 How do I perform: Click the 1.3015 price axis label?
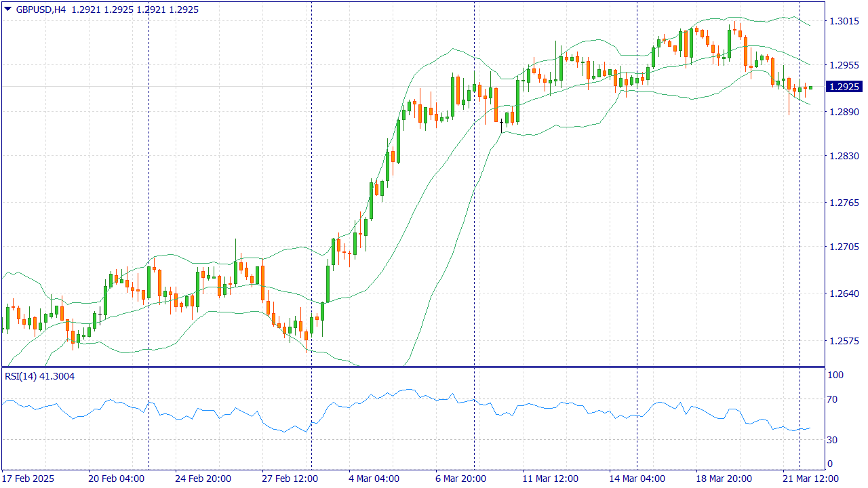(x=843, y=22)
